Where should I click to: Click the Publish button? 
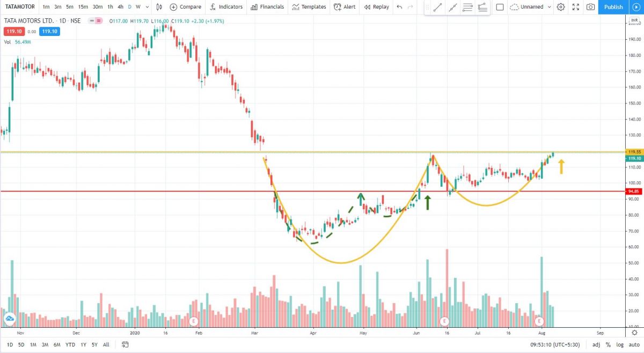pyautogui.click(x=613, y=7)
